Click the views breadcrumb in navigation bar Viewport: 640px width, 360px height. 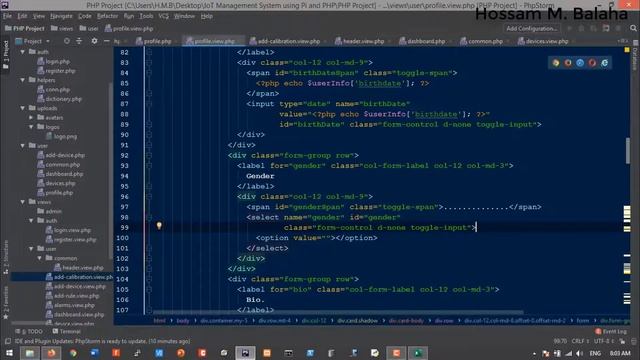62,29
